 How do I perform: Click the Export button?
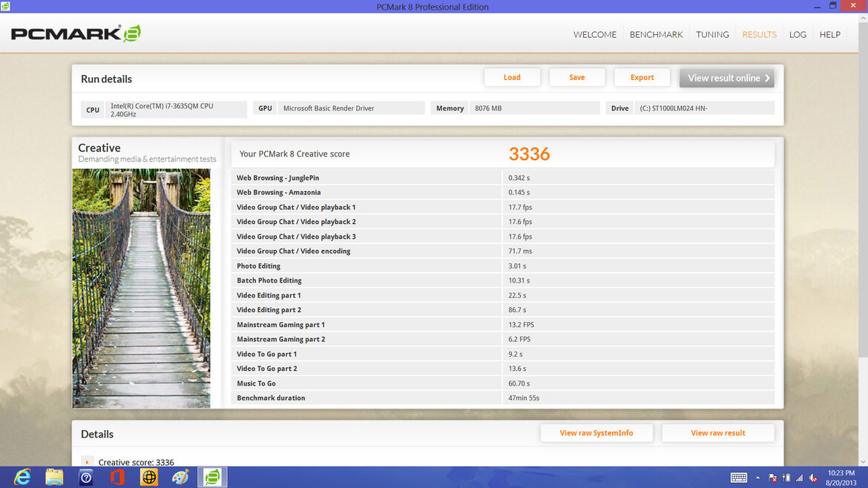pyautogui.click(x=642, y=77)
